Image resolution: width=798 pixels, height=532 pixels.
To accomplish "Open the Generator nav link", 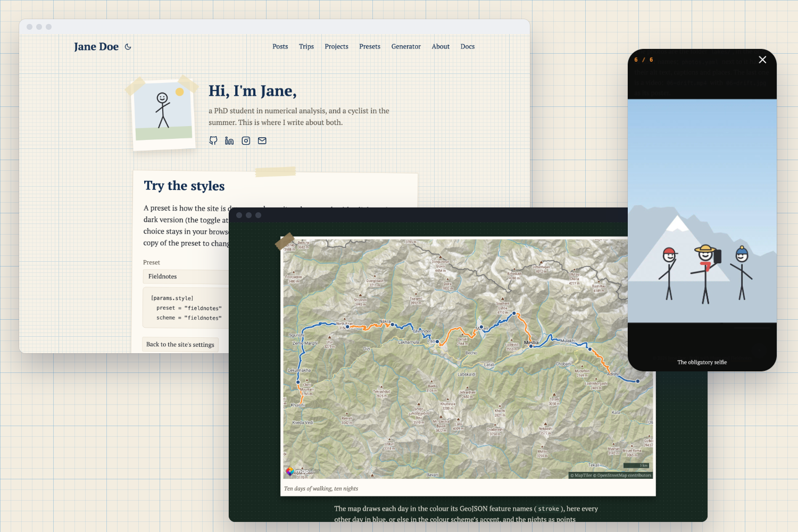I will [x=406, y=47].
